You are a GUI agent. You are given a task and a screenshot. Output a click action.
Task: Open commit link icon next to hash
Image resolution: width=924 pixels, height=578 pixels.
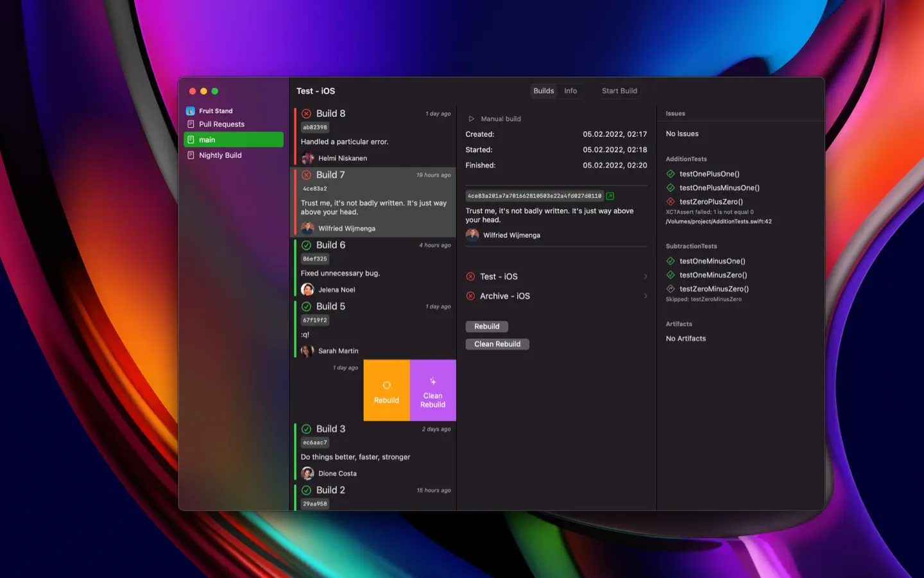tap(610, 196)
